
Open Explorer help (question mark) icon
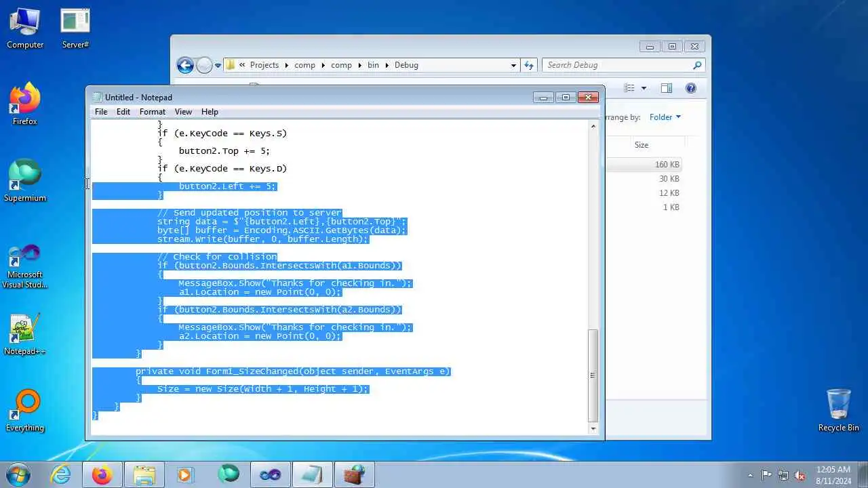[x=691, y=88]
